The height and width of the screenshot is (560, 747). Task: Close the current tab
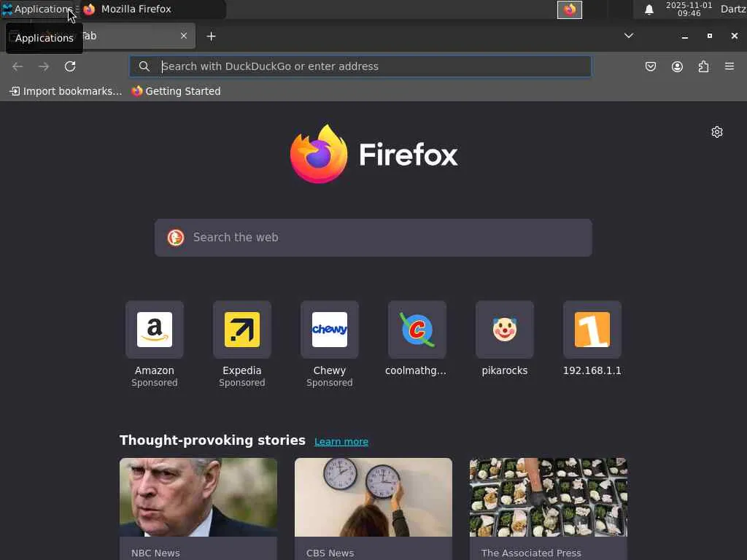[183, 36]
